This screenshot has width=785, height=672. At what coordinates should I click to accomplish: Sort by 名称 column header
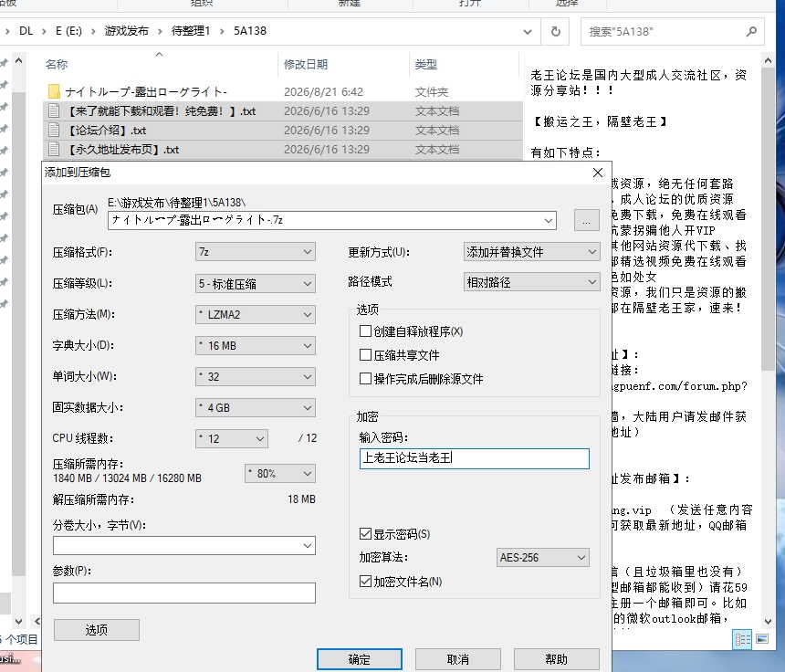pyautogui.click(x=57, y=64)
